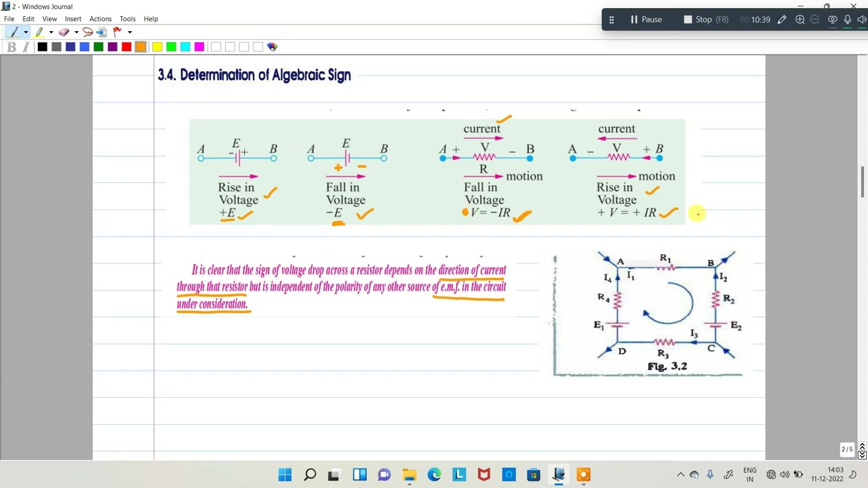Grab the recorder bar drag handle
This screenshot has height=488, width=868.
pyautogui.click(x=611, y=20)
